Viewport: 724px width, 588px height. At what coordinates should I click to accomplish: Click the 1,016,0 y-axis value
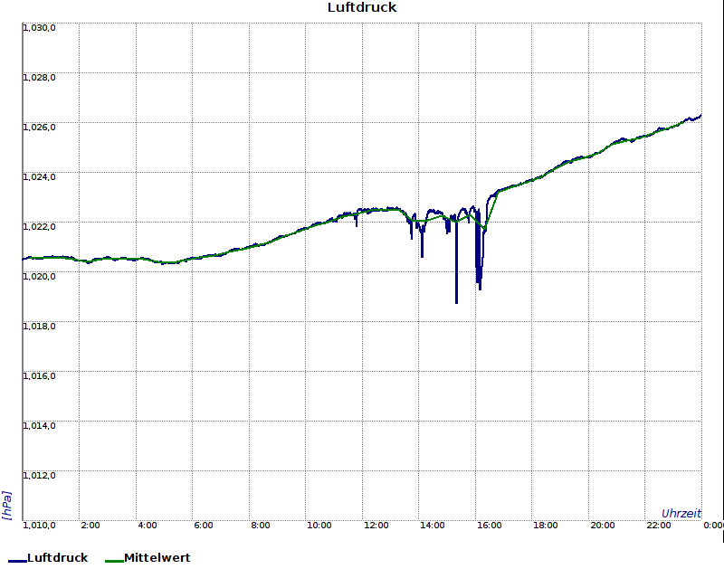click(x=39, y=376)
